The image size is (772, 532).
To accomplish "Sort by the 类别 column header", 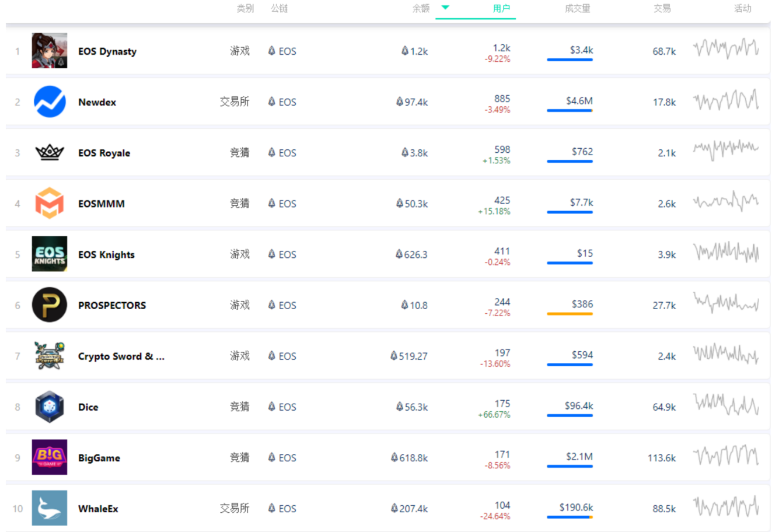I will point(245,8).
